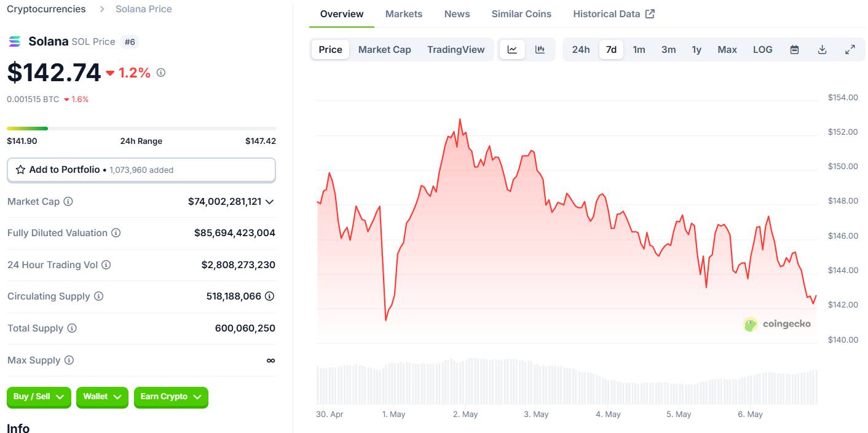The image size is (868, 433).
Task: Click the infinity Max Supply value
Action: [270, 360]
